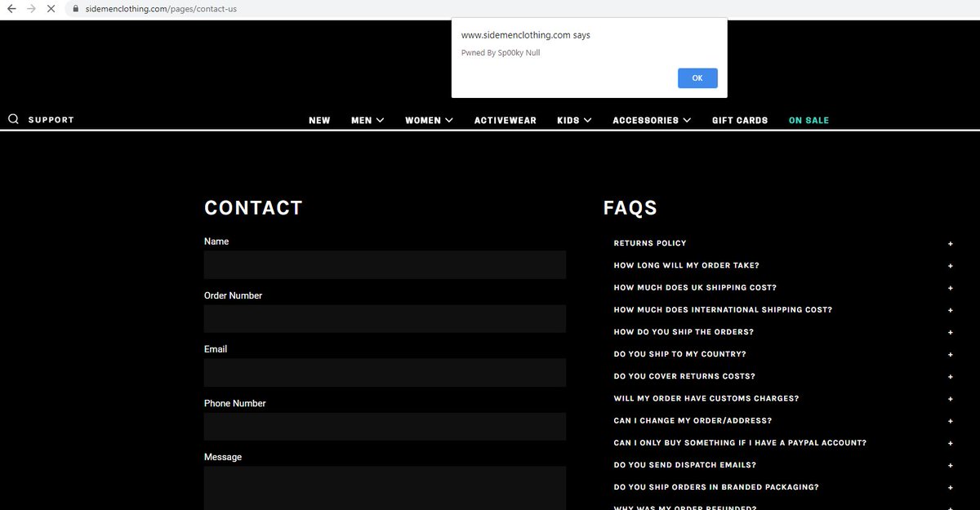Image resolution: width=980 pixels, height=510 pixels.
Task: Click plus icon beside dispatch emails FAQ
Action: click(951, 465)
